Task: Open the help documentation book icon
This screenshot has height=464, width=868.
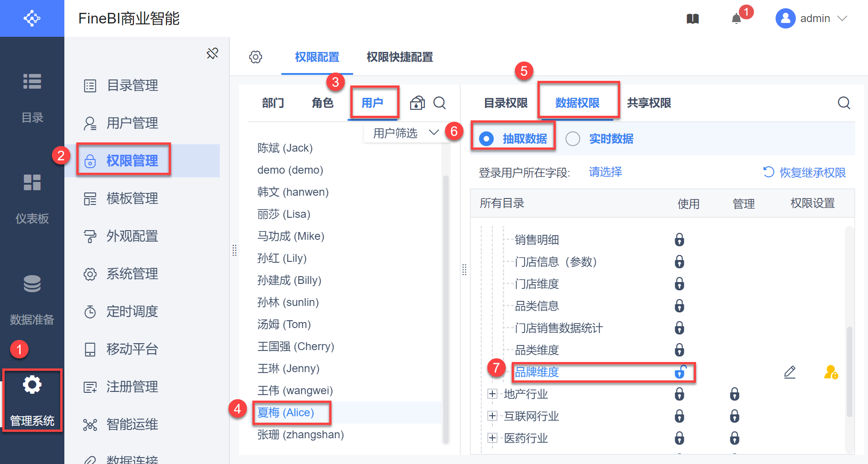Action: 693,19
